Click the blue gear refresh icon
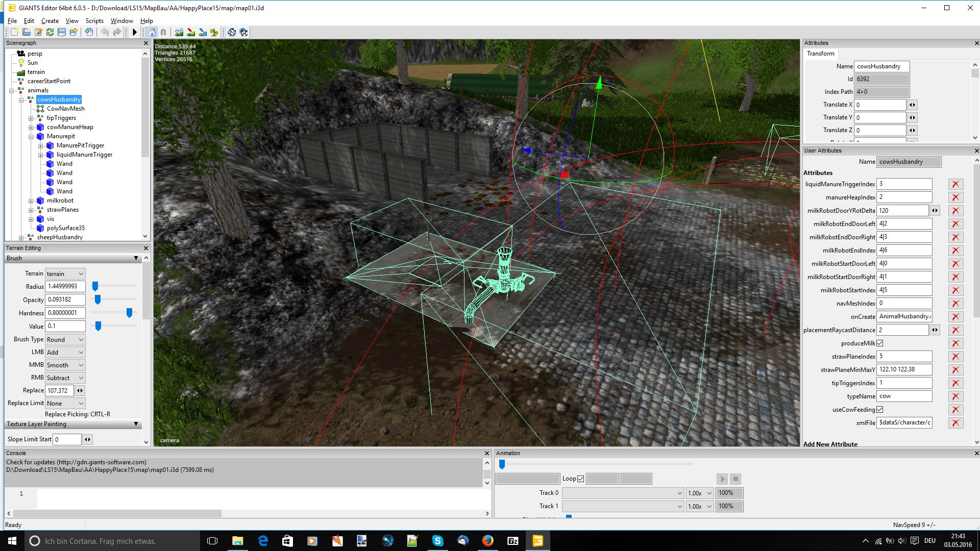 click(232, 32)
